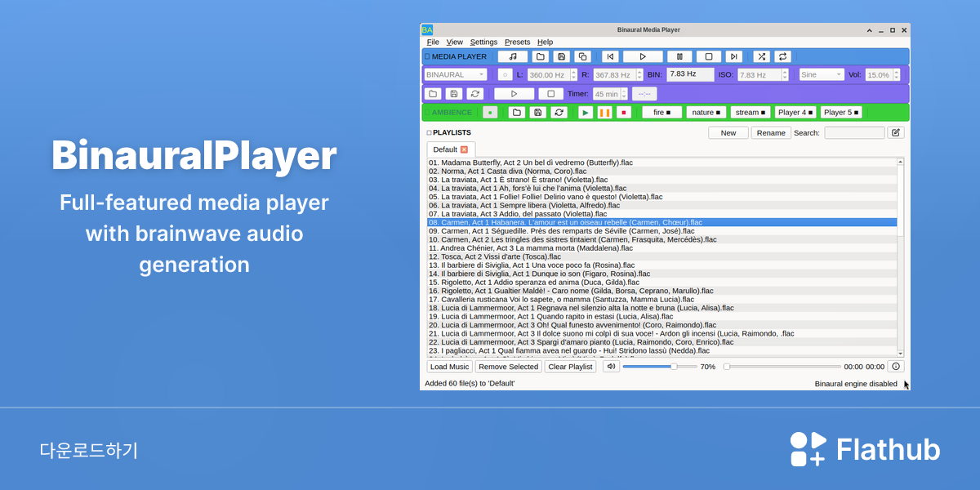The height and width of the screenshot is (490, 980).
Task: Click the 70% volume slider
Action: [x=660, y=367]
